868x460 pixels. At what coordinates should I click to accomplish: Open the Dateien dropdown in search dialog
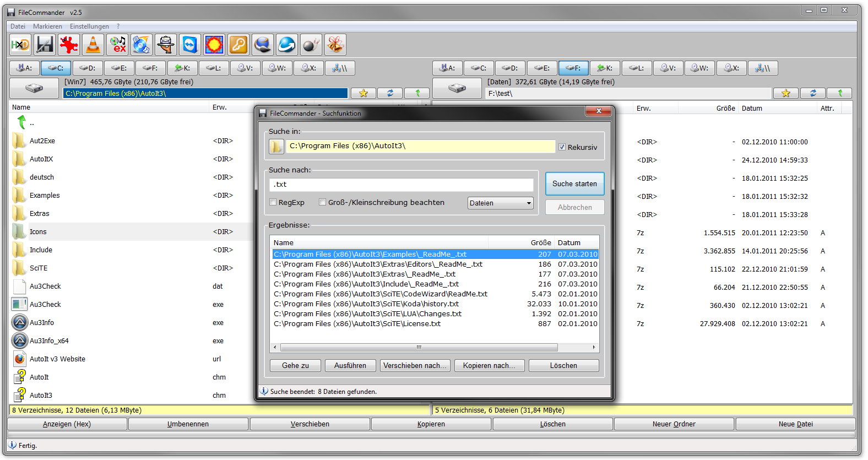500,203
